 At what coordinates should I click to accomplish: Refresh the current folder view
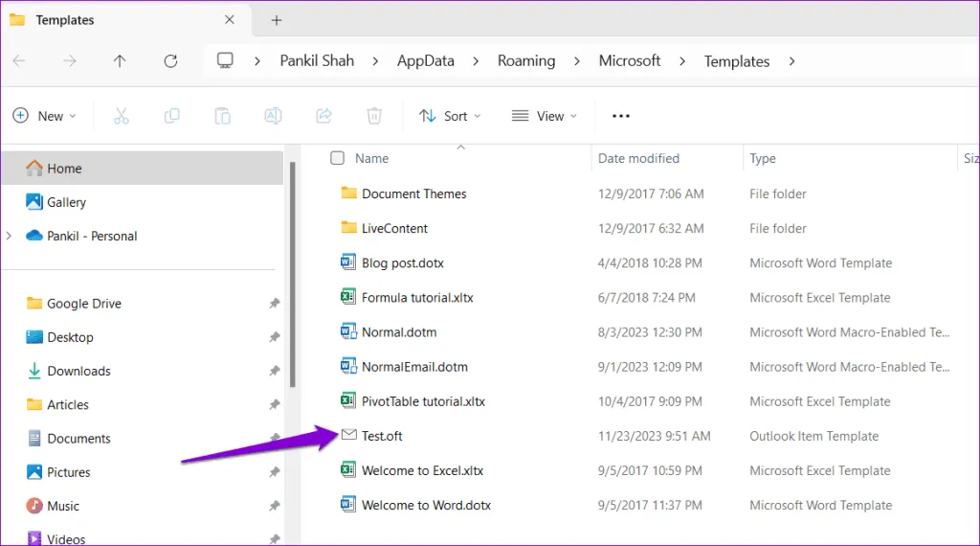pos(170,61)
